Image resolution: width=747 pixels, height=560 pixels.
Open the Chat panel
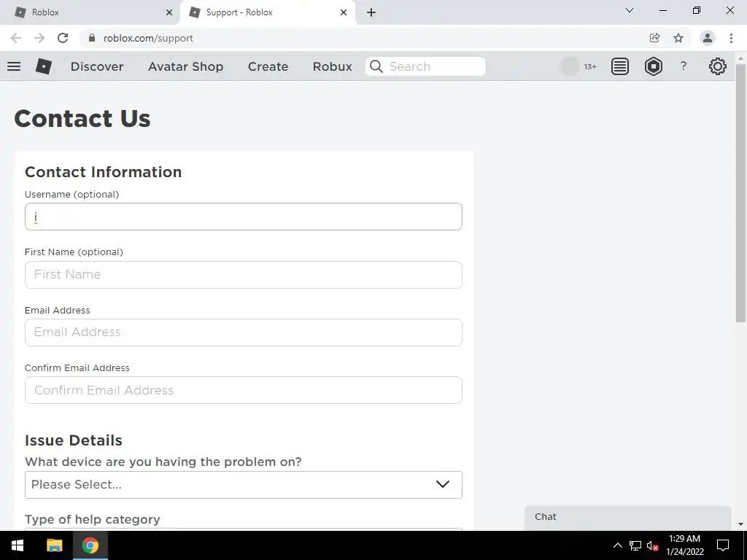click(628, 517)
